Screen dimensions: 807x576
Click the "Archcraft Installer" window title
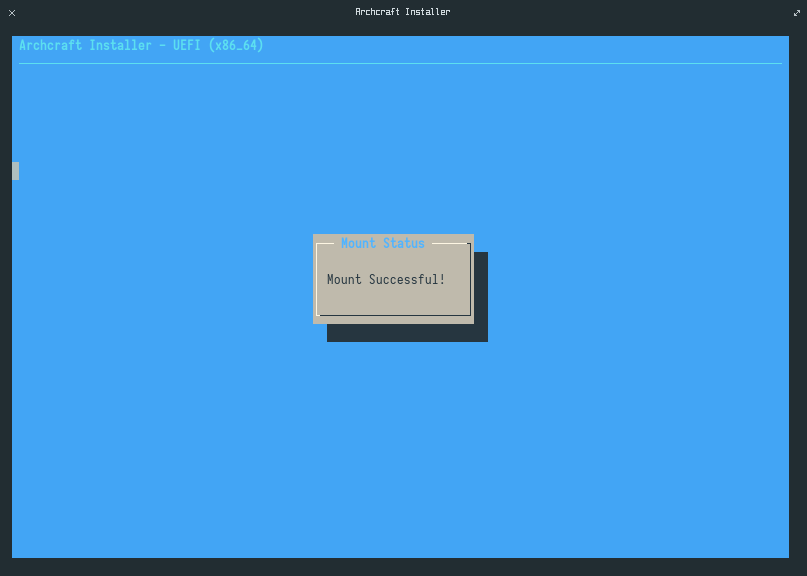[x=402, y=12]
